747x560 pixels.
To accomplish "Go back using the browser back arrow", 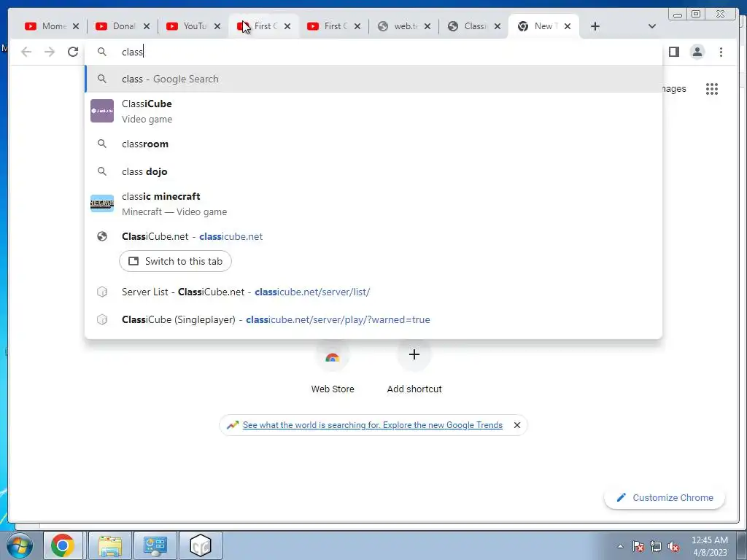I will coord(26,52).
